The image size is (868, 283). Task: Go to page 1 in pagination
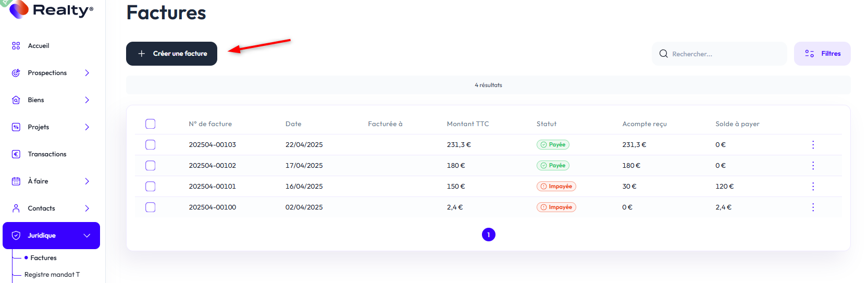point(488,235)
